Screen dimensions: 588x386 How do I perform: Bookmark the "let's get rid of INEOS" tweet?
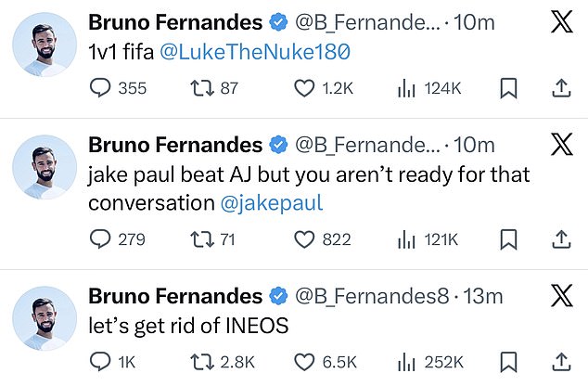507,362
